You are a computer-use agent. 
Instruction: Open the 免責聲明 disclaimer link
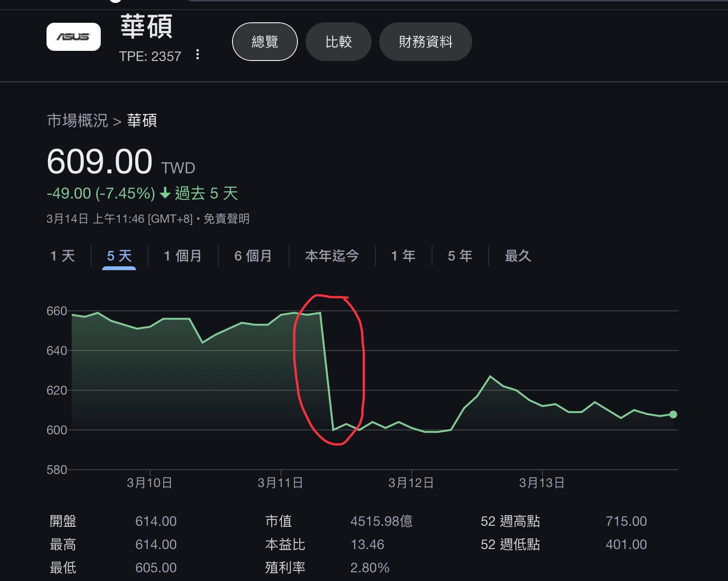226,219
